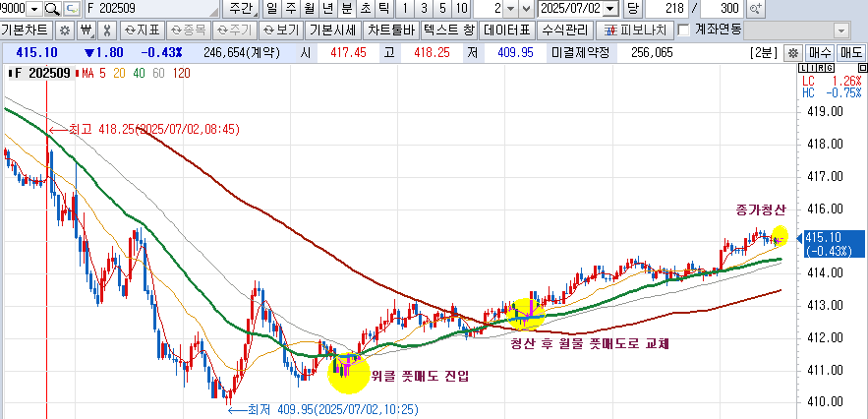Image resolution: width=868 pixels, height=419 pixels.
Task: Select the 초 second period
Action: click(365, 8)
